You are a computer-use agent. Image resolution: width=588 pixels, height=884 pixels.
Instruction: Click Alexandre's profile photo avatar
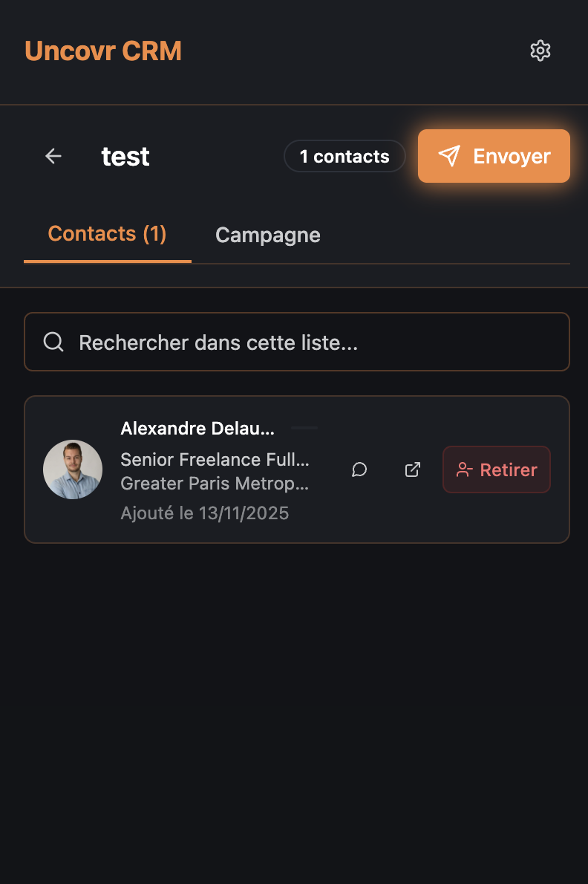coord(73,469)
